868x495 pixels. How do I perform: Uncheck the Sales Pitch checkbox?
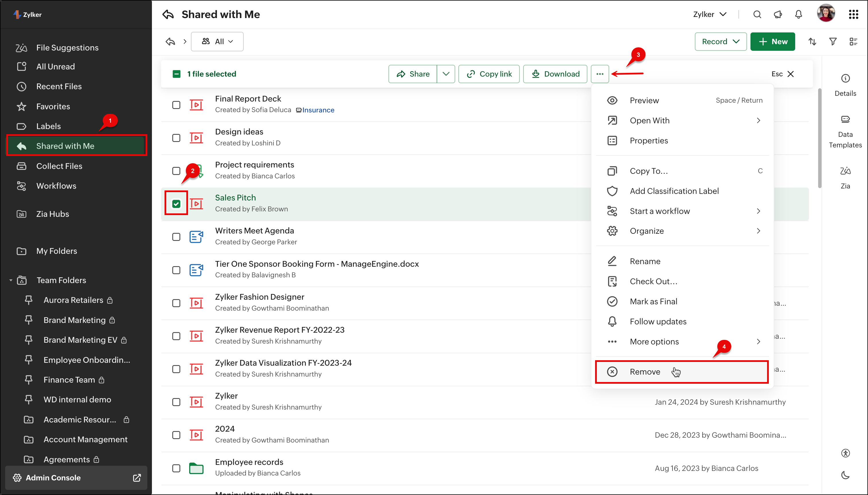[x=176, y=204]
